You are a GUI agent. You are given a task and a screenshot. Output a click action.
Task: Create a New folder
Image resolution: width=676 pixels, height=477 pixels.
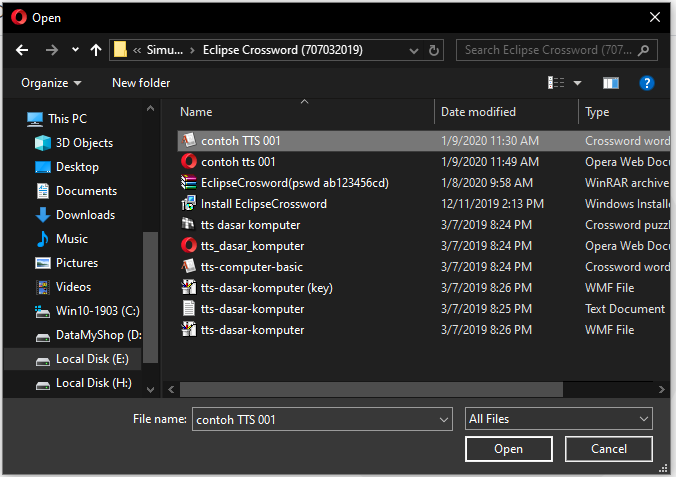141,83
